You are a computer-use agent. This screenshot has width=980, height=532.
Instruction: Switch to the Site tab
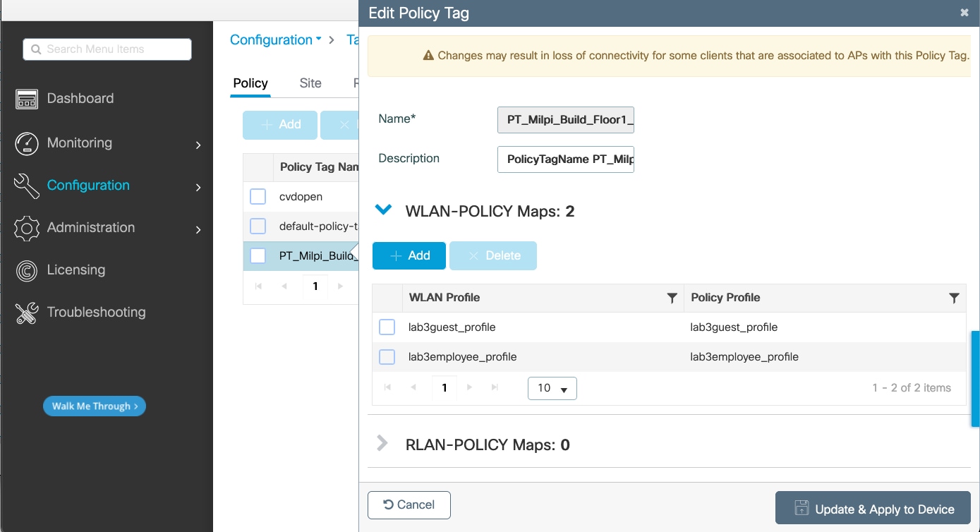tap(310, 83)
